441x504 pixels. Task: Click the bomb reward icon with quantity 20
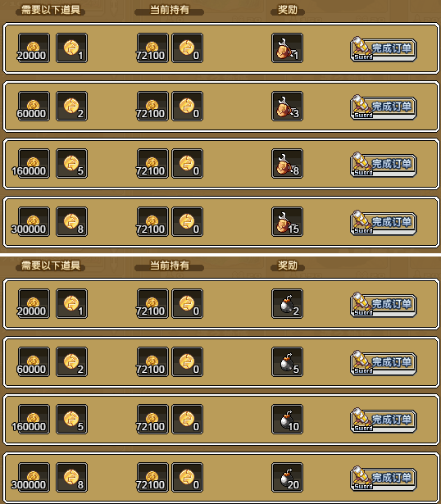(x=287, y=477)
